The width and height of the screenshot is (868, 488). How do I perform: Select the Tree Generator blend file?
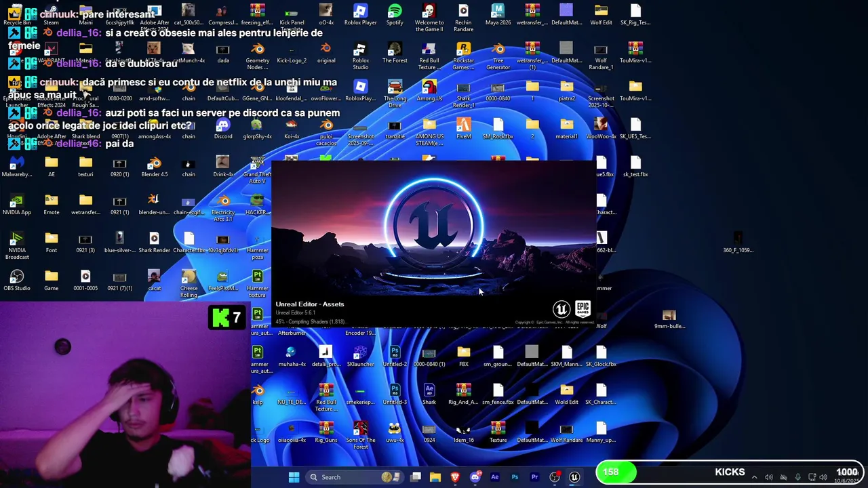(x=498, y=56)
